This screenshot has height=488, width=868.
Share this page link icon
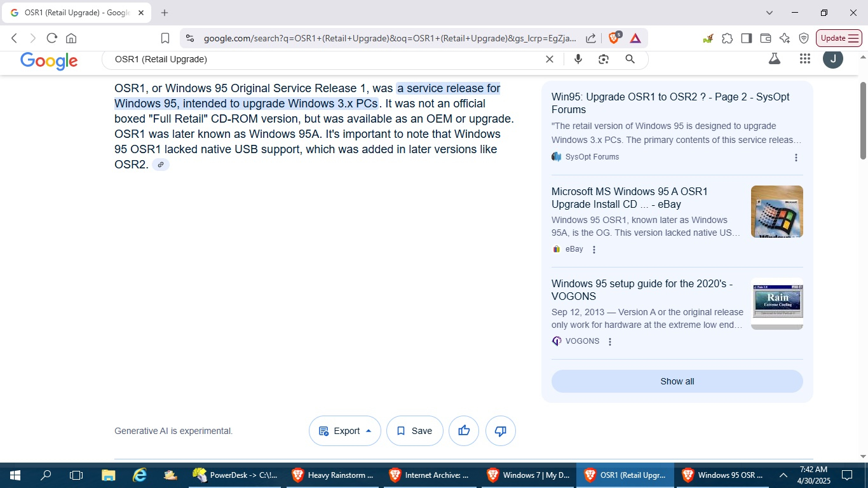[591, 38]
